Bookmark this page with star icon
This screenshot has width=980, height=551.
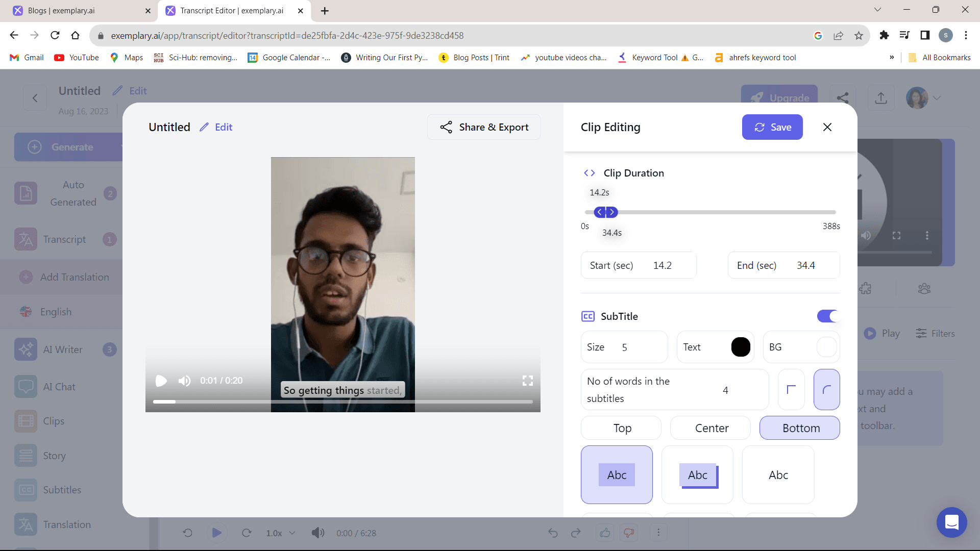(x=859, y=35)
